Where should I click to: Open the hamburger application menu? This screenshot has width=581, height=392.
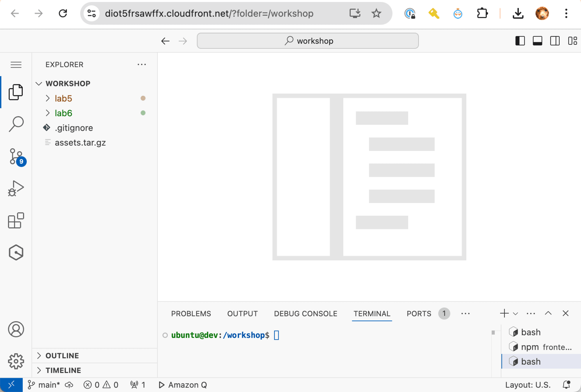[16, 64]
